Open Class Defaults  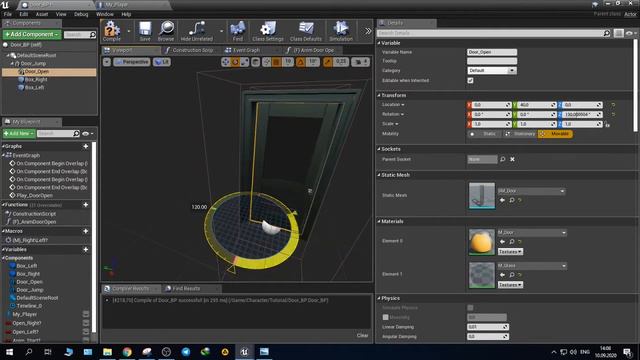click(x=306, y=31)
